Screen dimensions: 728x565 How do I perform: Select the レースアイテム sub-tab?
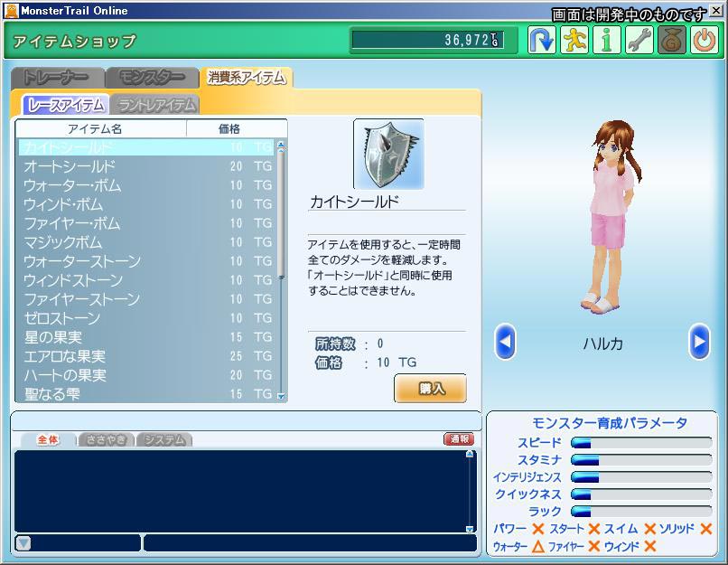65,105
